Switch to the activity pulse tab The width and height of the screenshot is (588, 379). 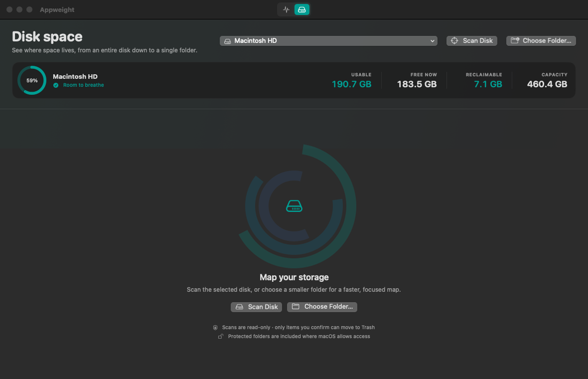286,10
